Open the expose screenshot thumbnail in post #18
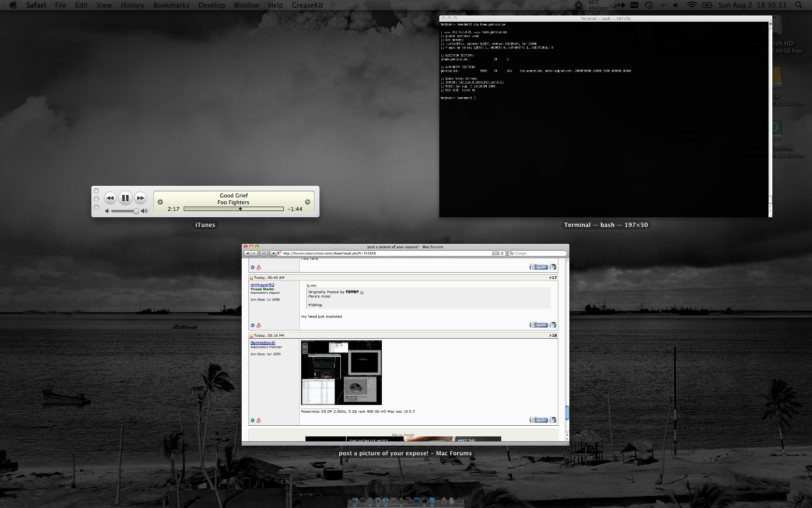 pyautogui.click(x=341, y=373)
